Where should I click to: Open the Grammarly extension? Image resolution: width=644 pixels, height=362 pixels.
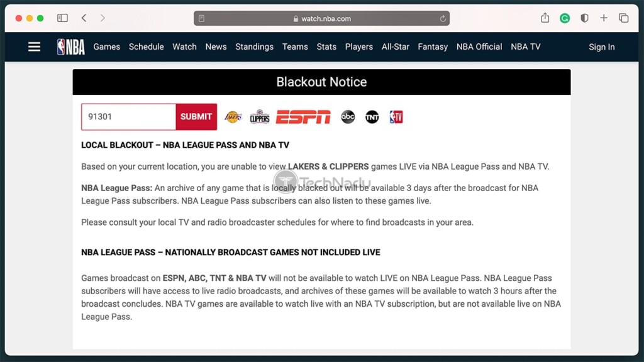pos(565,18)
